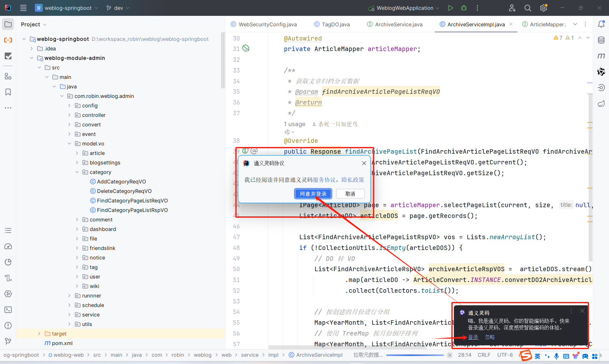Click UTF-8 encoding in status bar
The height and width of the screenshot is (364, 609).
pos(505,355)
